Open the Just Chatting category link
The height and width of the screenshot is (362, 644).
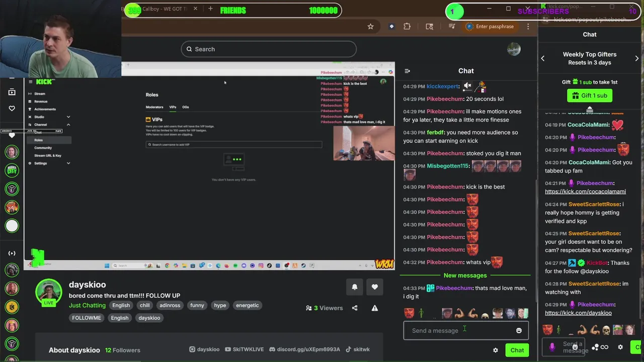(87, 305)
